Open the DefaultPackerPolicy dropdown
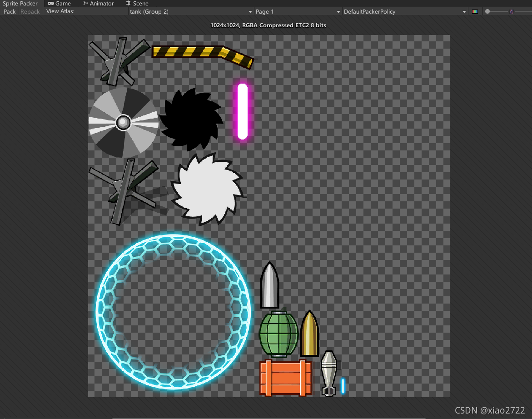Screen dimensions: 532x419 coord(405,11)
